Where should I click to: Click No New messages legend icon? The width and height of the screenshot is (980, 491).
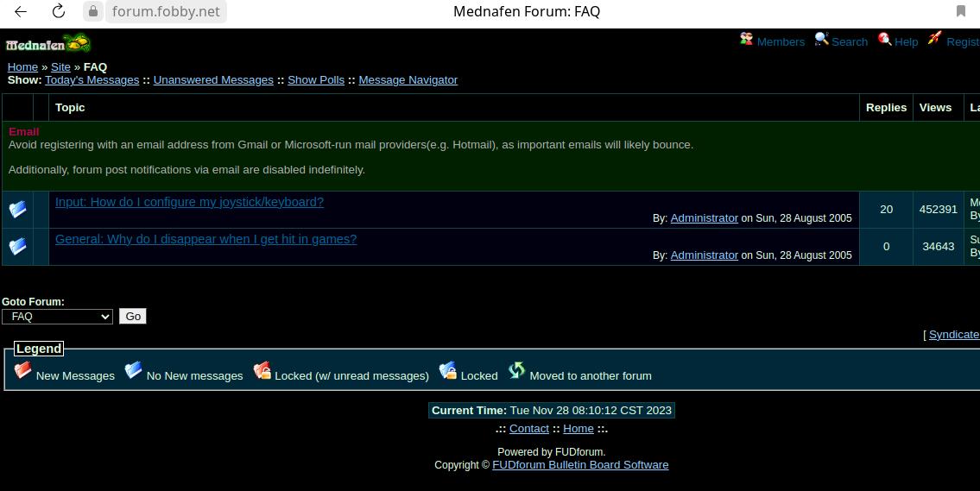tap(133, 370)
